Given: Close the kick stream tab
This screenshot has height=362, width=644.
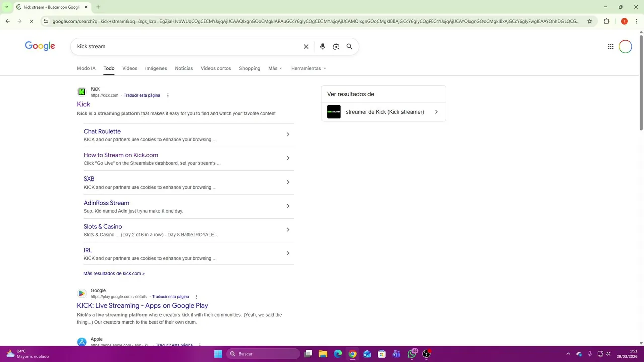Looking at the screenshot, I should tap(86, 7).
